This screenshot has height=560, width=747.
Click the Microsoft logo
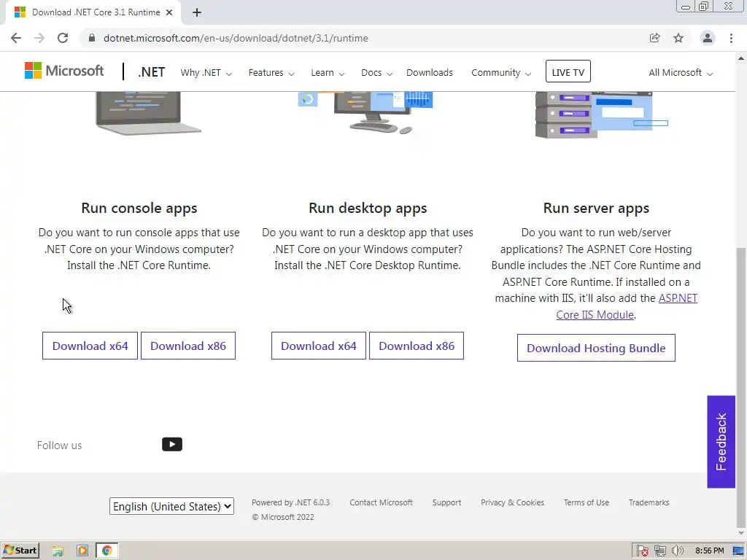point(64,71)
